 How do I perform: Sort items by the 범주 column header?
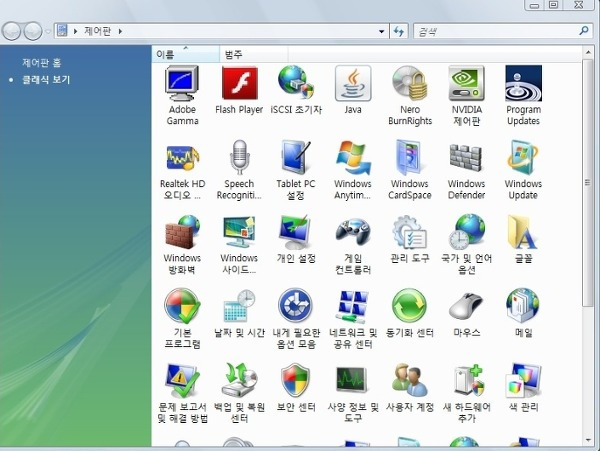click(x=254, y=54)
